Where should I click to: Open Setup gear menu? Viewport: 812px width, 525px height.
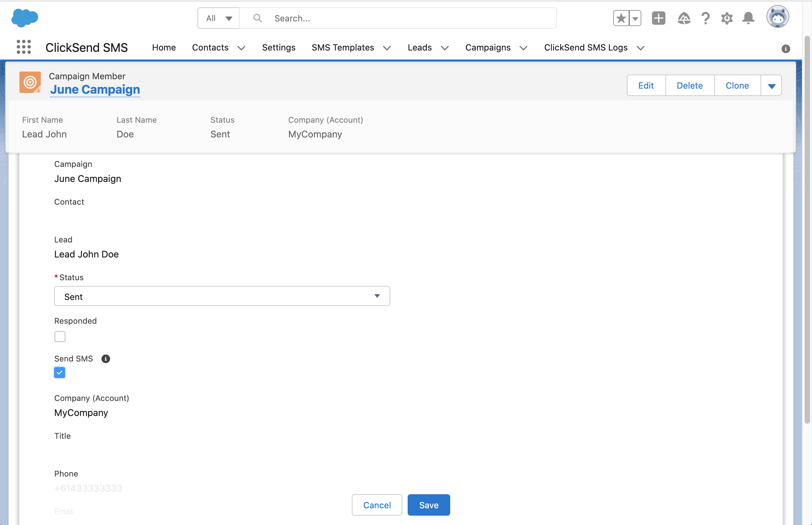(727, 18)
